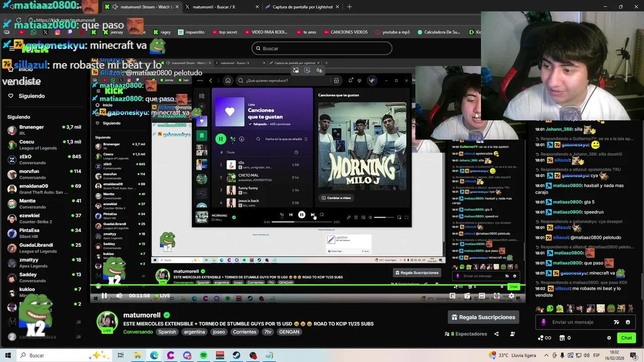Image resolution: width=644 pixels, height=362 pixels.
Task: Toggle smart shuffle beside playlist pause
Action: point(232,139)
